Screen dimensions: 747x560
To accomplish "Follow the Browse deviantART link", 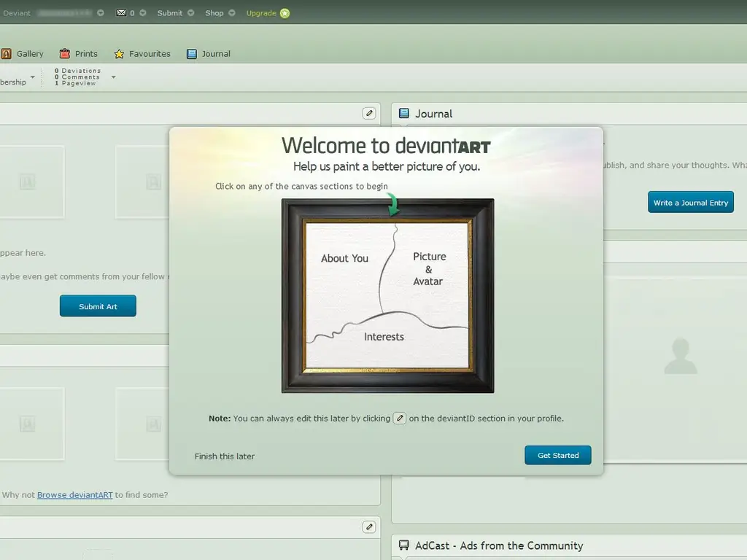I will pyautogui.click(x=75, y=495).
